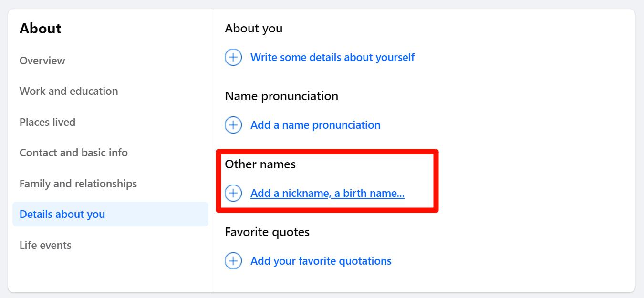Open Contact and basic info
Screen dimensions: 644x298
(73, 153)
